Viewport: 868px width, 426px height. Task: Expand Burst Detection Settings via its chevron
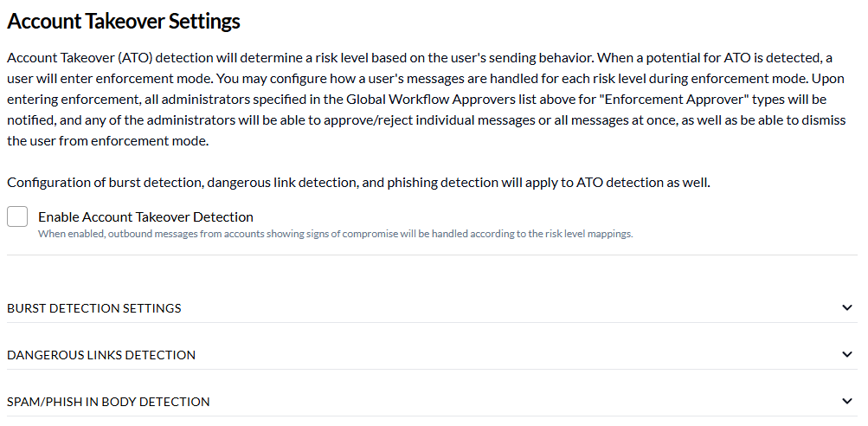[x=847, y=307]
